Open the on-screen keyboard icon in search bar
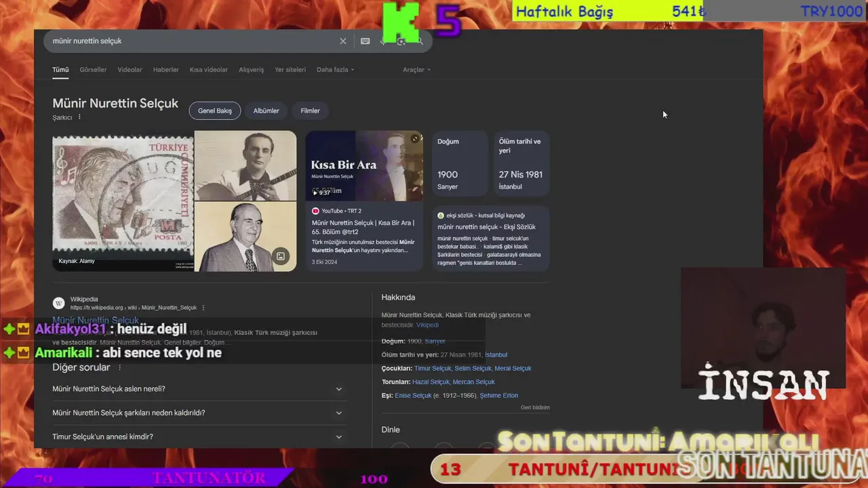The width and height of the screenshot is (868, 488). [x=365, y=41]
